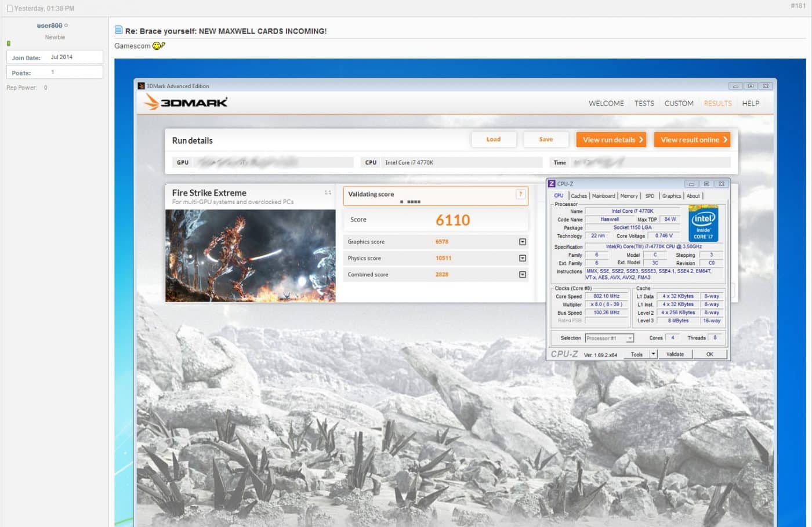Minimize the CPU-Z window

point(691,184)
